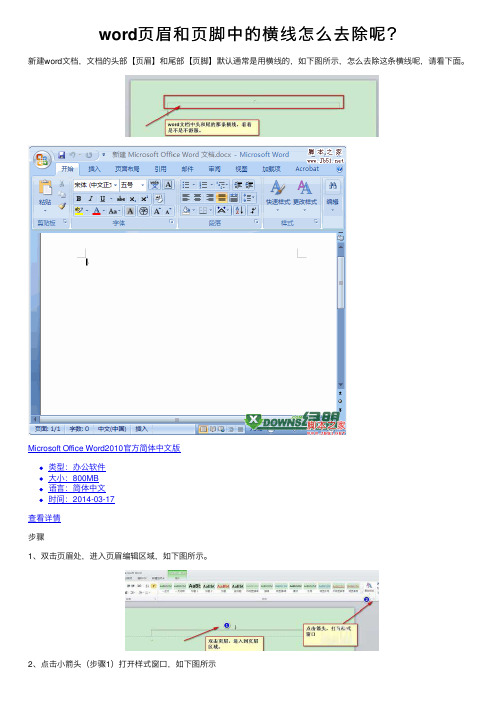This screenshot has width=504, height=713.
Task: Toggle Distributed alignment button
Action: [233, 197]
